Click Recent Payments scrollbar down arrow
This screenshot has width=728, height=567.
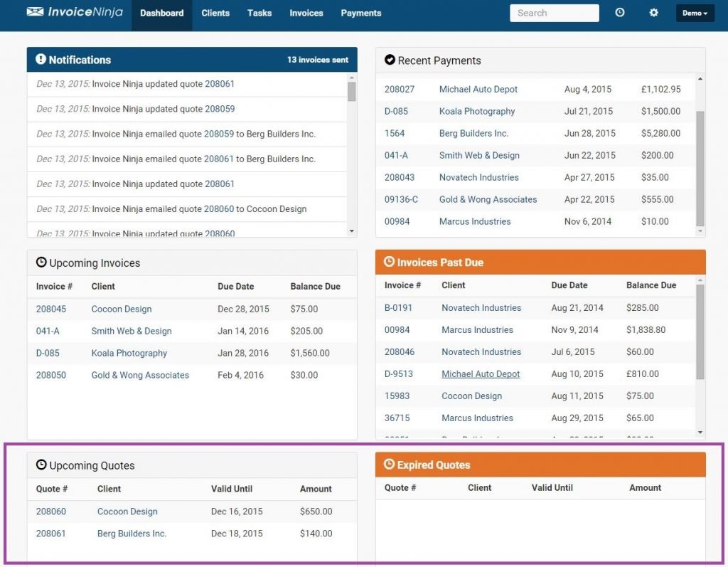coord(700,231)
